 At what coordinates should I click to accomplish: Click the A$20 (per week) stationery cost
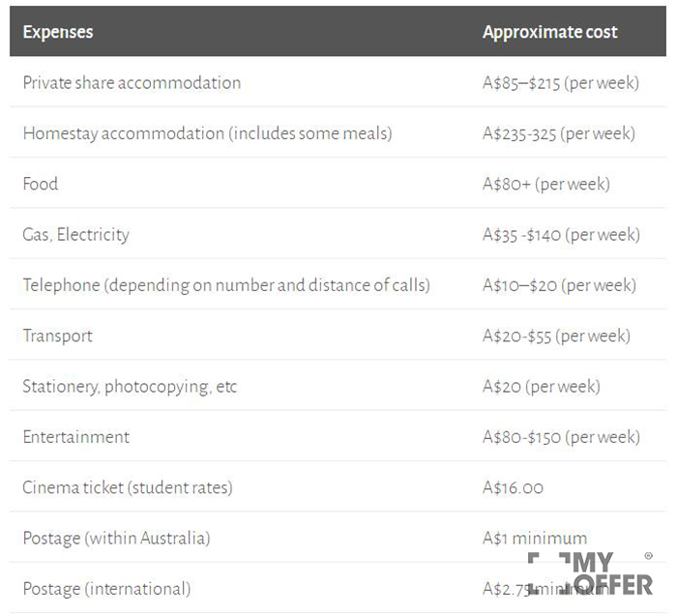(542, 387)
